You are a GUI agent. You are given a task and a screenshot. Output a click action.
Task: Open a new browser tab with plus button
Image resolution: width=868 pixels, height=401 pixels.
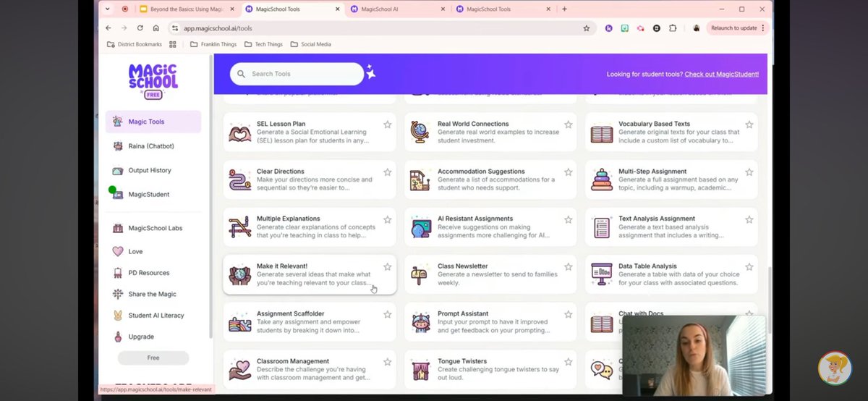tap(564, 9)
